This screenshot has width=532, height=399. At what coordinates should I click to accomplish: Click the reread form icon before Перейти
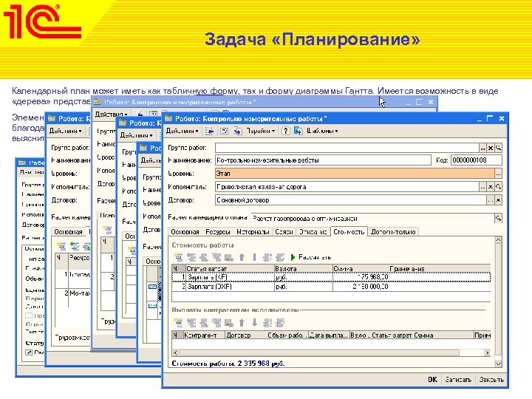224,131
